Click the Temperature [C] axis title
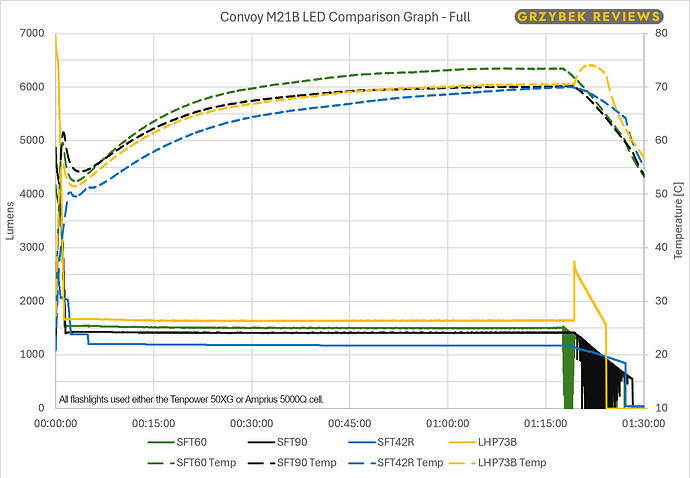The width and height of the screenshot is (690, 478). coord(678,221)
